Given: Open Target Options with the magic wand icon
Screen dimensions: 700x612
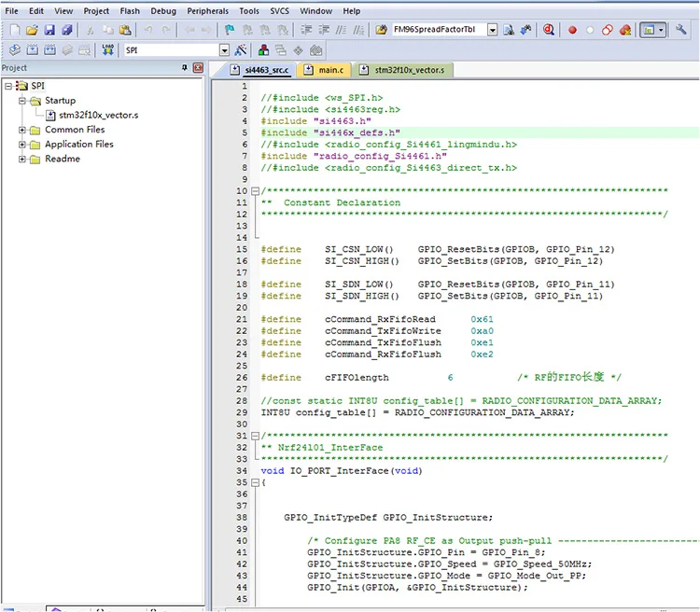Looking at the screenshot, I should click(241, 49).
